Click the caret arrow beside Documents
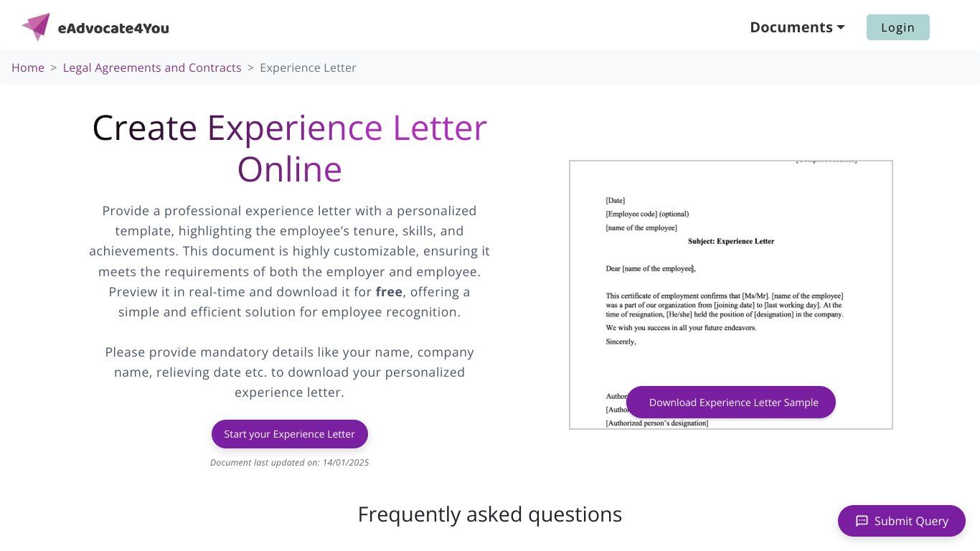 click(841, 27)
